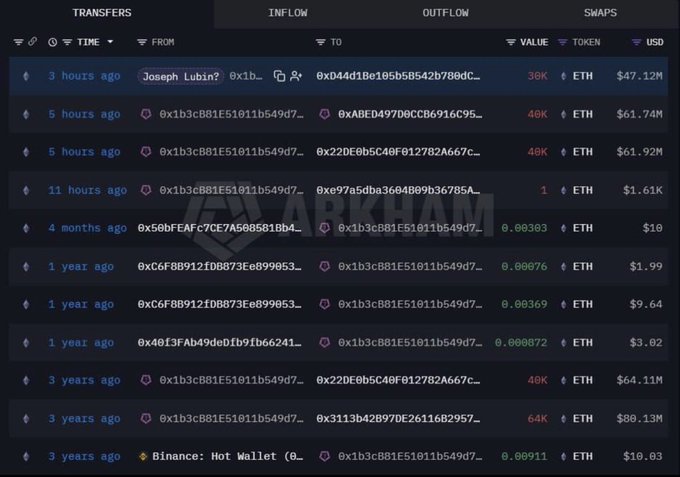Click the Ethereum chain icon in the $10.03 row
The width and height of the screenshot is (680, 477).
[x=26, y=456]
